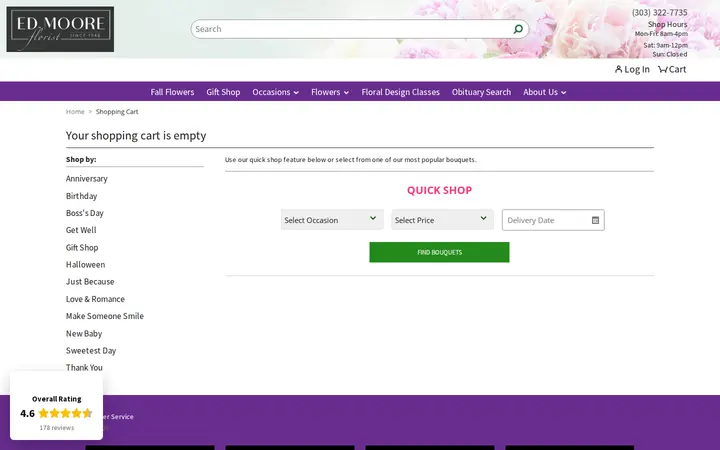Expand the About Us menu
The image size is (720, 450).
[x=545, y=92]
